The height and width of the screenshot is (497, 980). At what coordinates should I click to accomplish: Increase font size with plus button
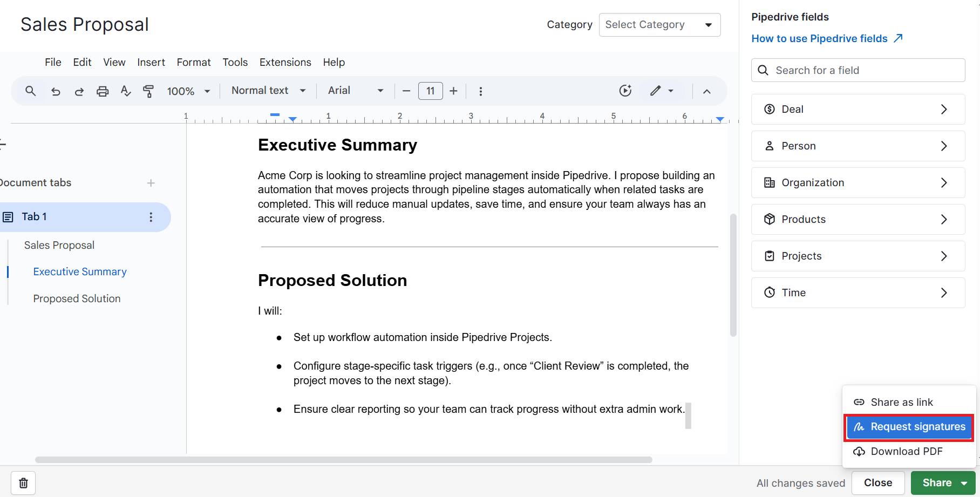453,91
